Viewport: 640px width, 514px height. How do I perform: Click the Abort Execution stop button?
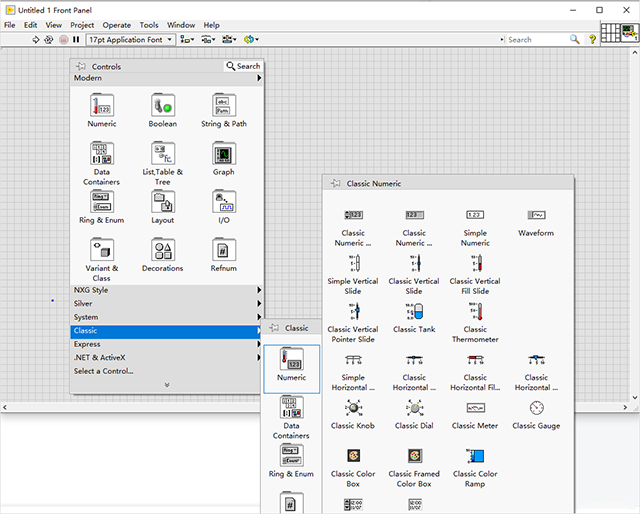coord(63,40)
